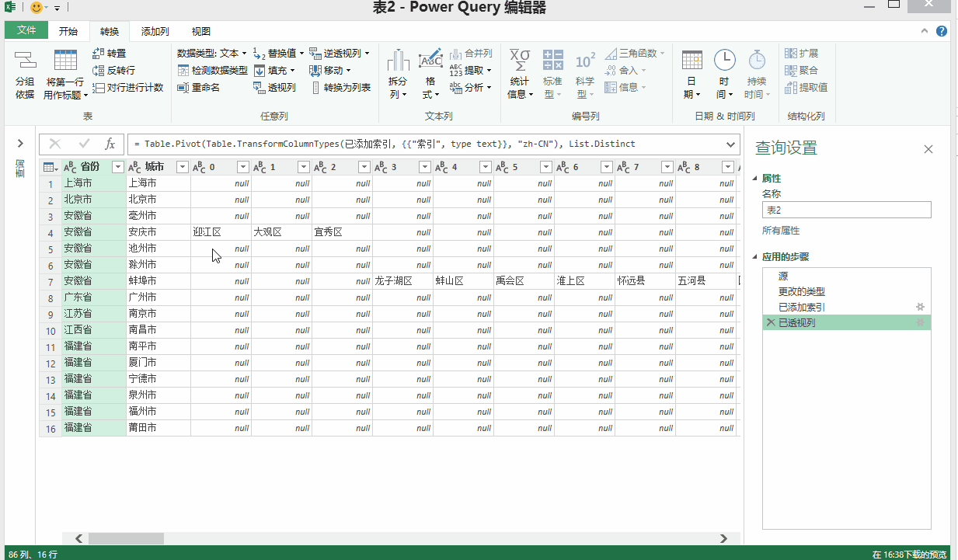Open the 文件 tab

[x=26, y=30]
